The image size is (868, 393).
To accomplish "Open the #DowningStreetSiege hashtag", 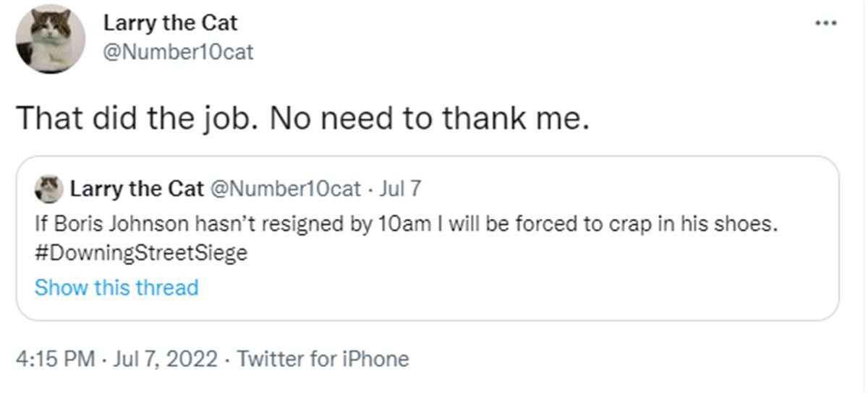I will coord(141,254).
